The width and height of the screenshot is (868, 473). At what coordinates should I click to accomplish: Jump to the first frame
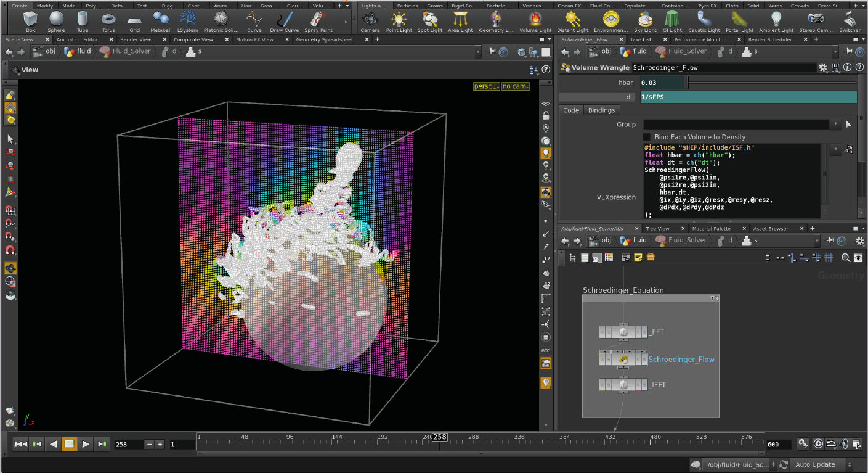20,444
